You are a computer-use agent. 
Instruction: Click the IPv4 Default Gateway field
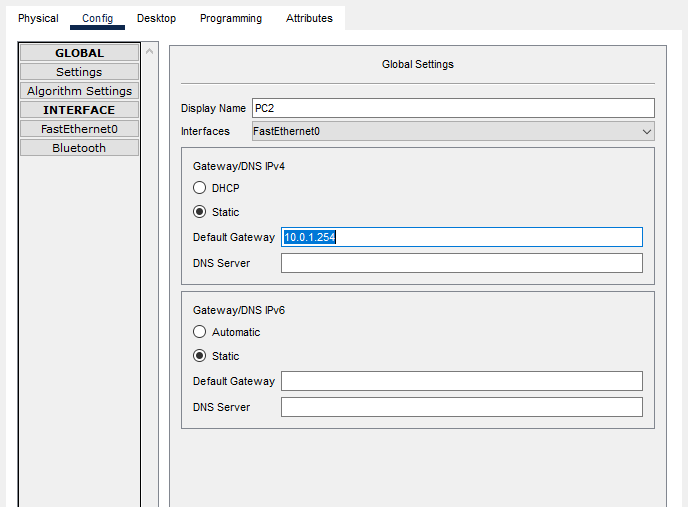tap(461, 237)
